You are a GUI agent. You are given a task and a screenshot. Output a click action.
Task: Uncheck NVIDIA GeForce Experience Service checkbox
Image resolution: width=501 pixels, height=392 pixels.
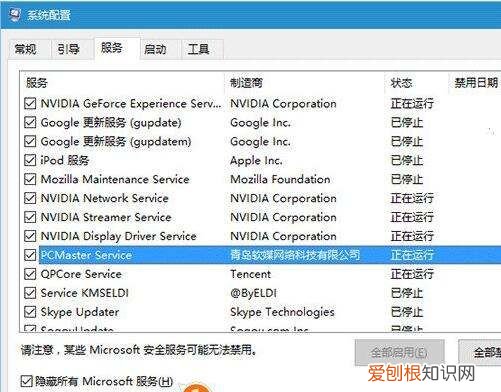pos(30,103)
